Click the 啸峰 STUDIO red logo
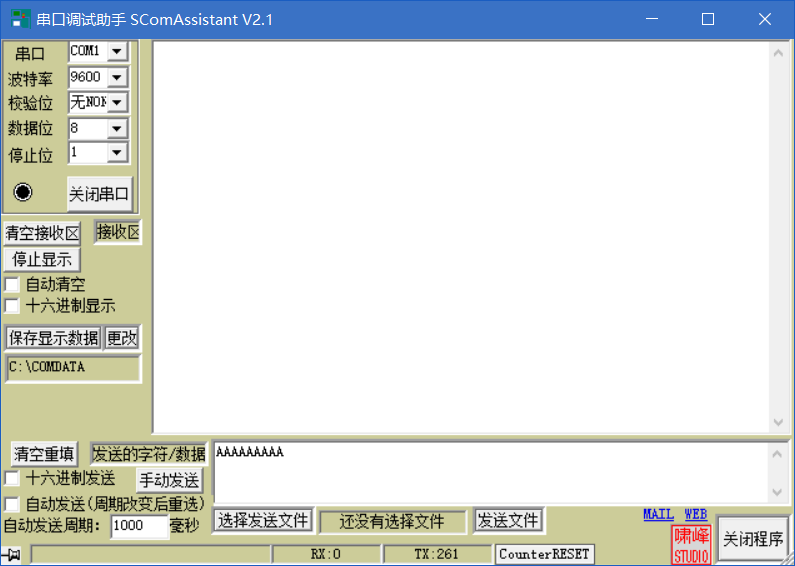This screenshot has width=795, height=566. (x=691, y=545)
